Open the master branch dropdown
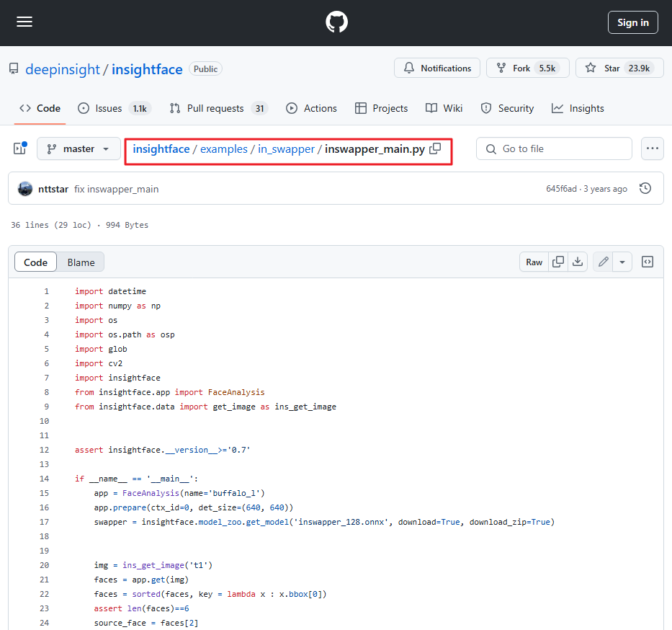The width and height of the screenshot is (672, 630). point(79,148)
